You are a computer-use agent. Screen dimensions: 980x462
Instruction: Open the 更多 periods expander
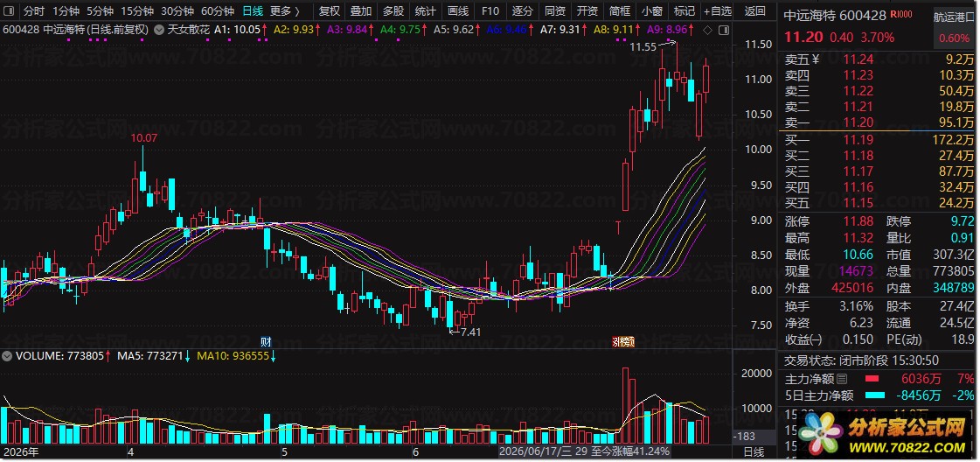(285, 11)
